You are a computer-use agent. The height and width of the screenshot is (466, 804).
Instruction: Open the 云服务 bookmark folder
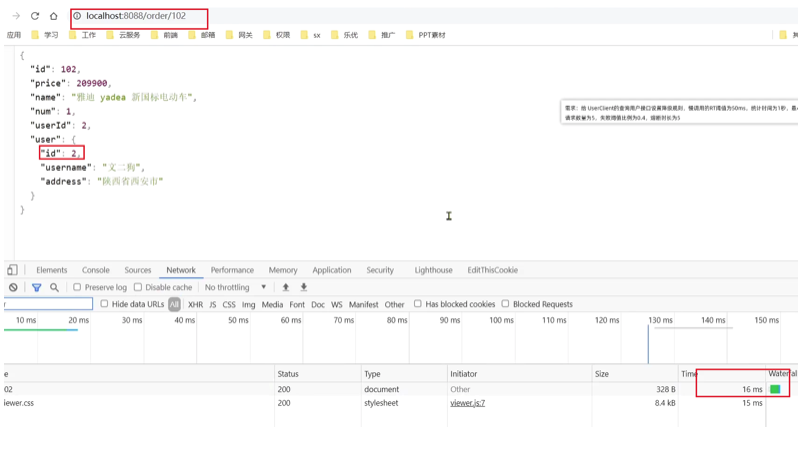[123, 35]
